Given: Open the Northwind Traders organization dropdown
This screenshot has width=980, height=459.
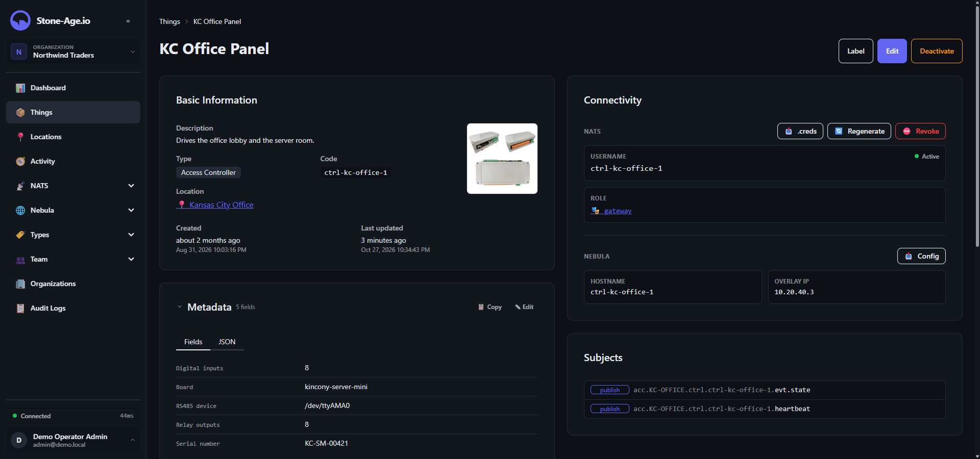Looking at the screenshot, I should (73, 52).
